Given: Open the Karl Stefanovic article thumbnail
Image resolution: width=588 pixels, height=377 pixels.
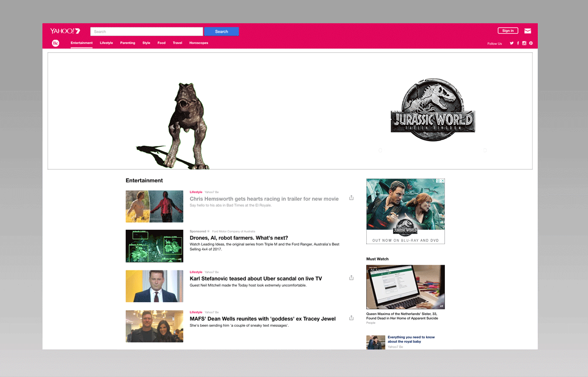Looking at the screenshot, I should click(x=155, y=286).
